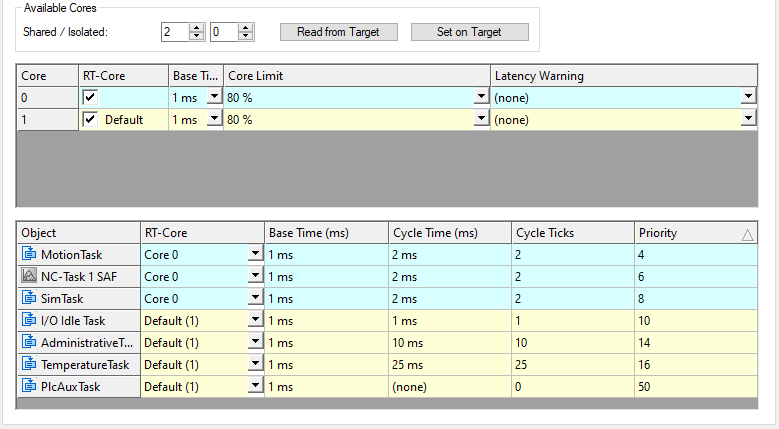Click the SimTask task icon
The height and width of the screenshot is (429, 779).
[29, 298]
